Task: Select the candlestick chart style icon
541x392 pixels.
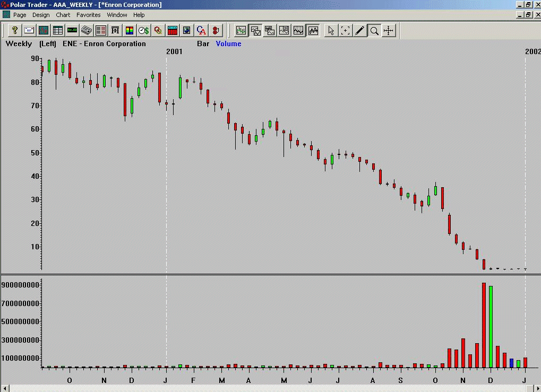Action: [313, 30]
